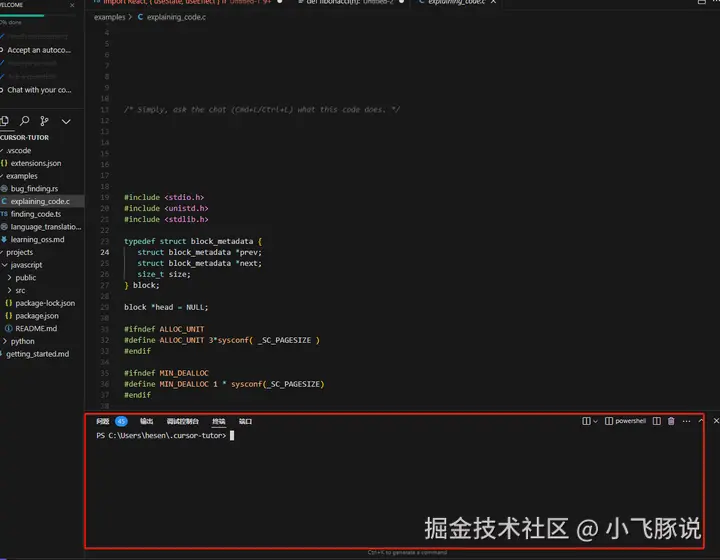Open getting_started.md file
720x560 pixels.
click(x=38, y=354)
